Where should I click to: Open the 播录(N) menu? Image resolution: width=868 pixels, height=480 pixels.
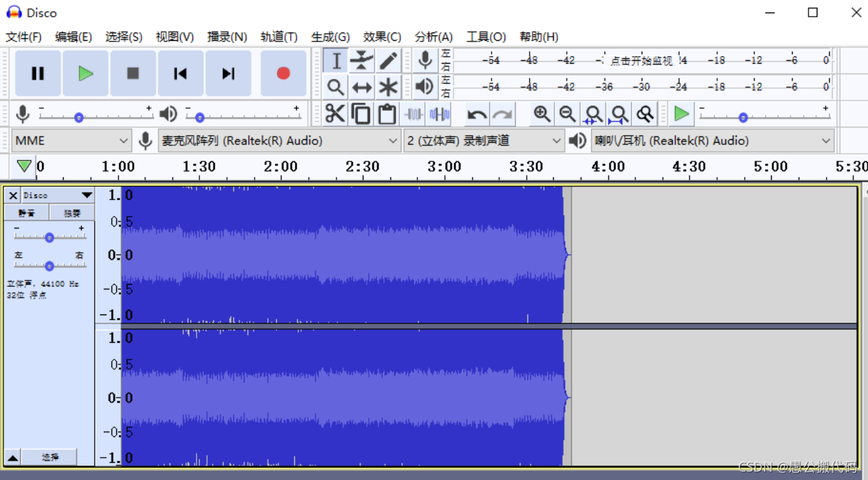[x=227, y=37]
